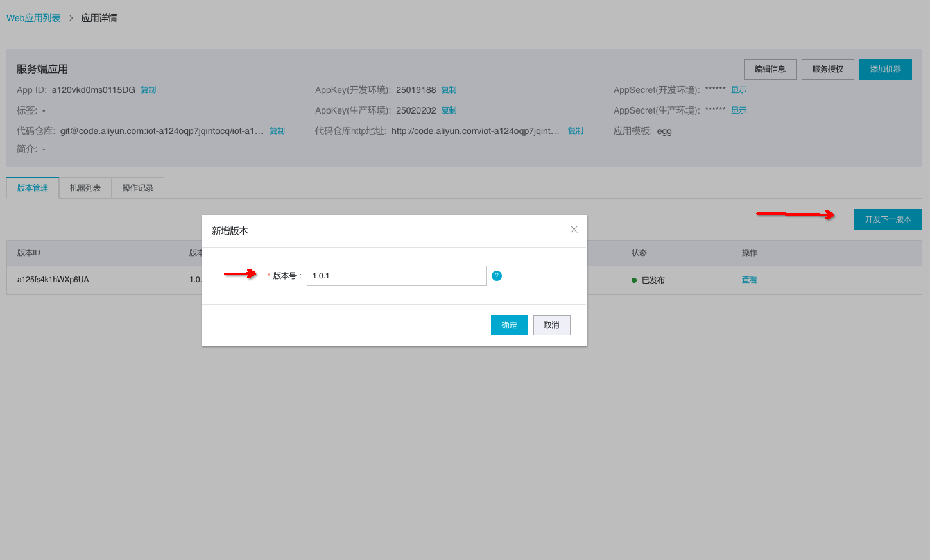Screen dimensions: 930x560
Task: Go back to Web应用列表 breadcrumb
Action: point(33,18)
